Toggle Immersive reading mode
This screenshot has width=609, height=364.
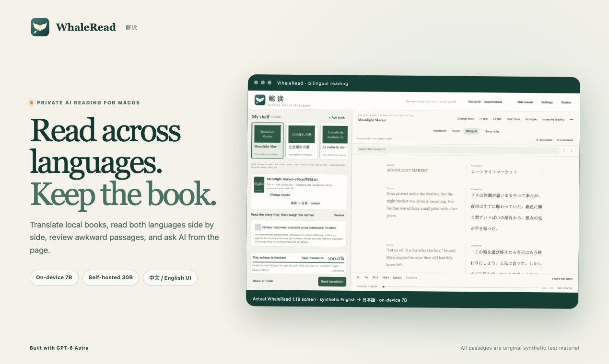tap(553, 119)
